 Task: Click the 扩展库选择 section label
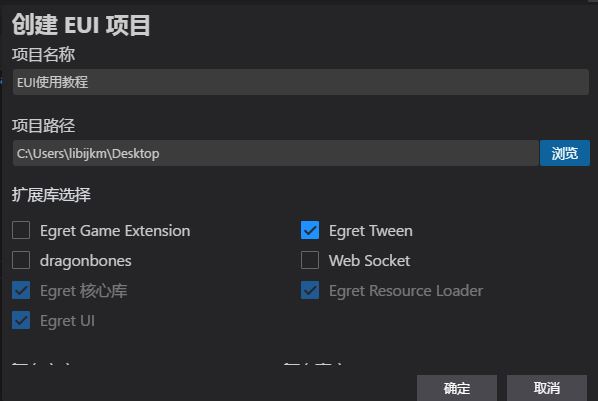click(x=51, y=195)
